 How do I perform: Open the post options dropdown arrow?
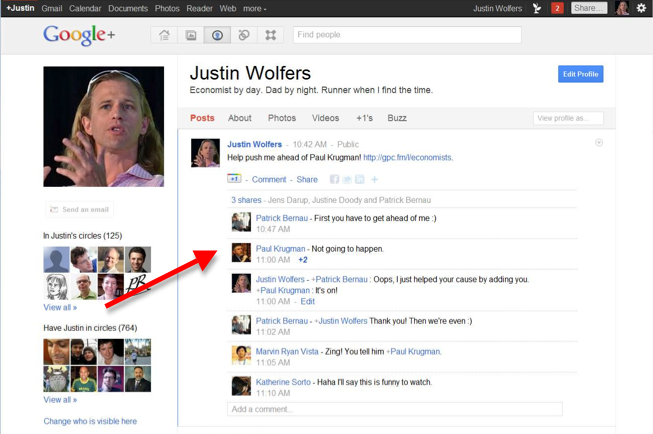point(599,143)
